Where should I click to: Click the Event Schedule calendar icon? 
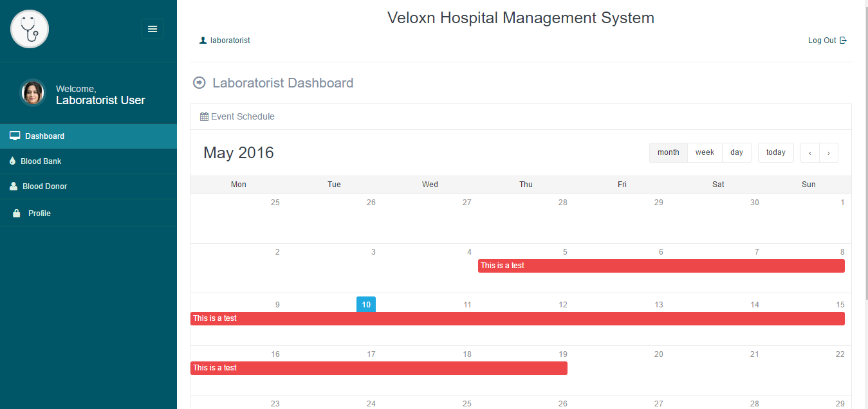point(204,117)
